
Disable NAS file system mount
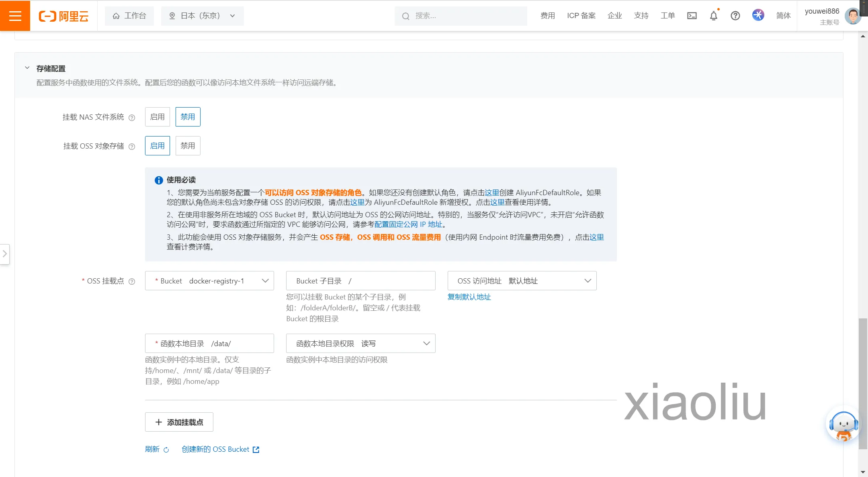pyautogui.click(x=188, y=117)
